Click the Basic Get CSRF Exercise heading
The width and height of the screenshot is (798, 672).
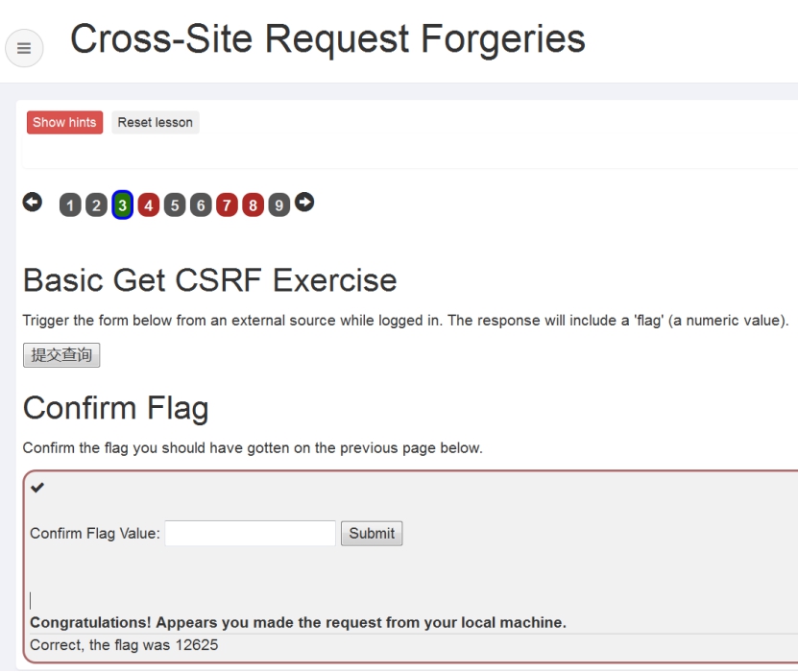(209, 280)
